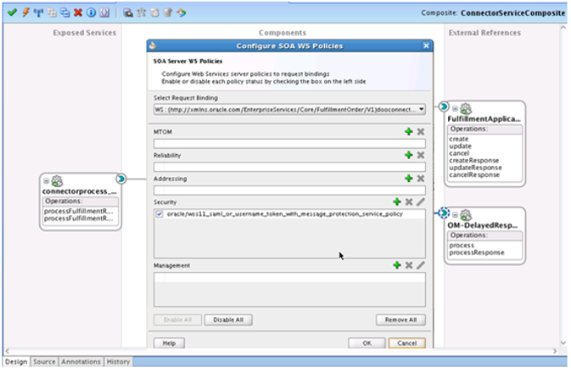Remove MTOM policy with gray X
The image size is (571, 370).
tap(421, 132)
